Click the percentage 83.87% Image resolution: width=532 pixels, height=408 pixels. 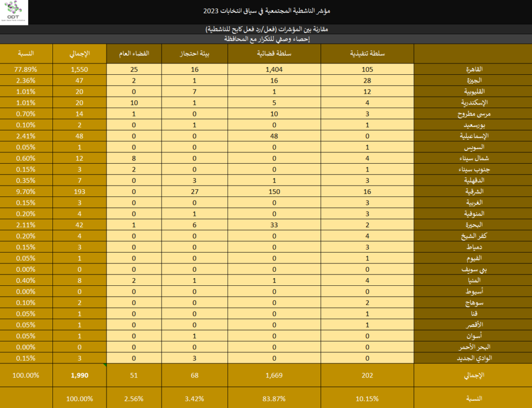click(x=274, y=399)
